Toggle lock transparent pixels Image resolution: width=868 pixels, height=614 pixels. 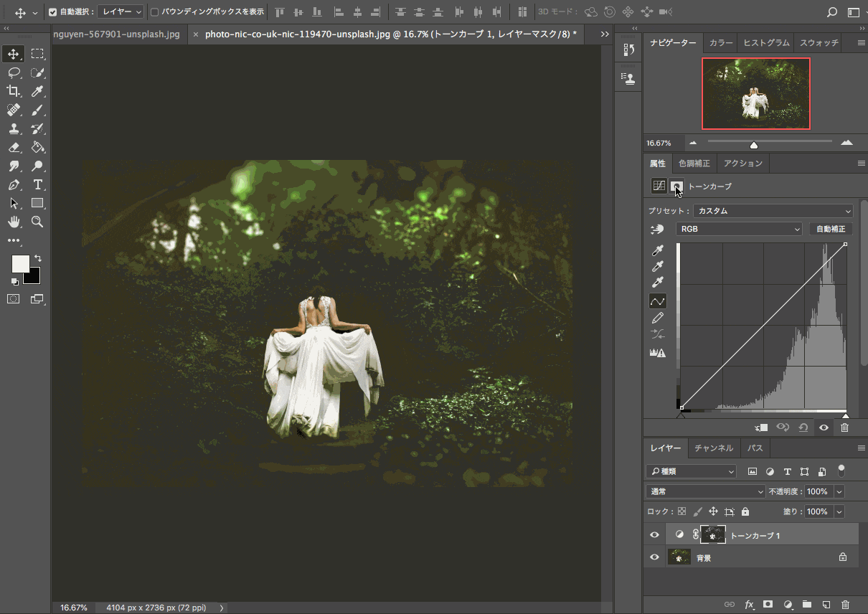[681, 511]
